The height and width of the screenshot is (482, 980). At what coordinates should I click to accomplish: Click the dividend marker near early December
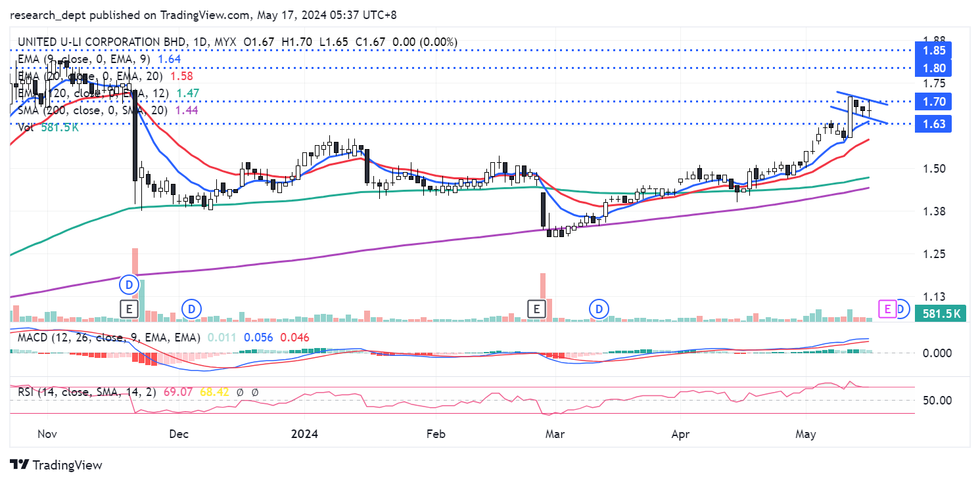click(x=191, y=308)
